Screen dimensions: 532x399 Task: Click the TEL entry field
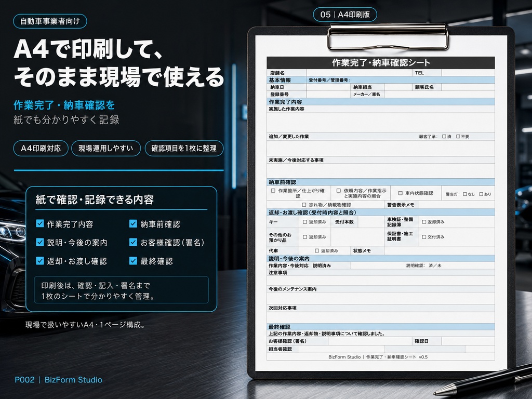click(468, 73)
